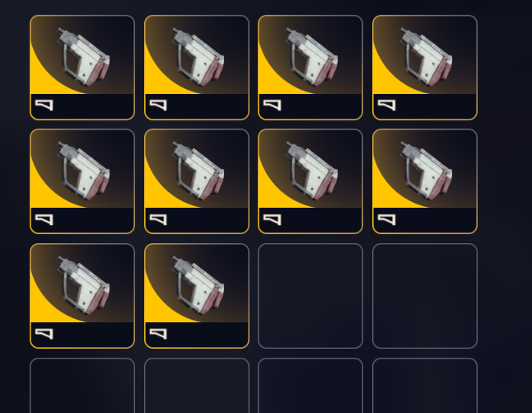Select the pistol item in the first row, third slot

(x=310, y=68)
